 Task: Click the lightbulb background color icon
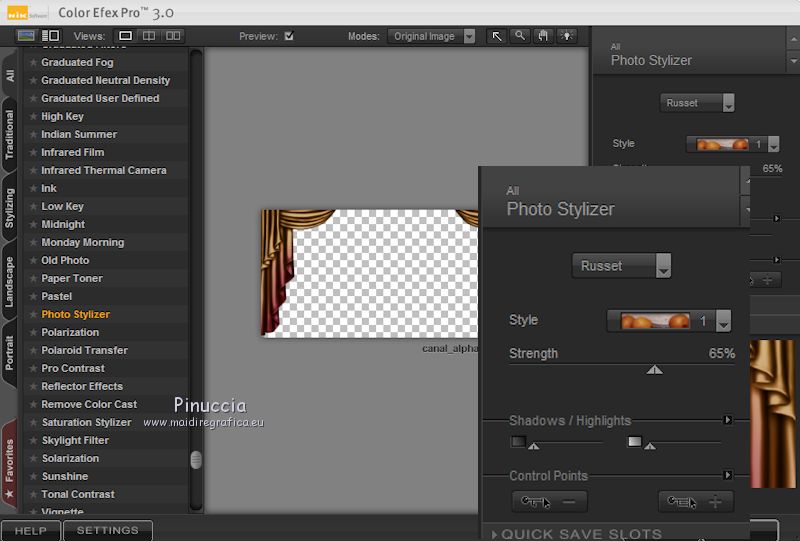(567, 36)
